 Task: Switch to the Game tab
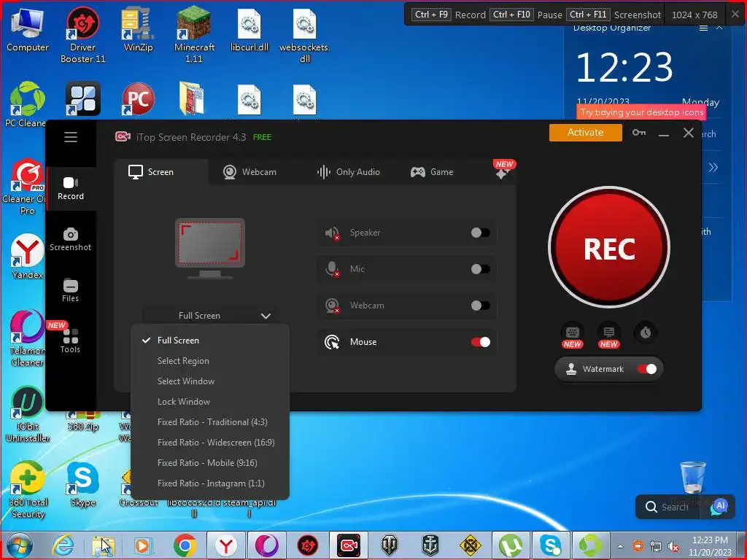[432, 172]
